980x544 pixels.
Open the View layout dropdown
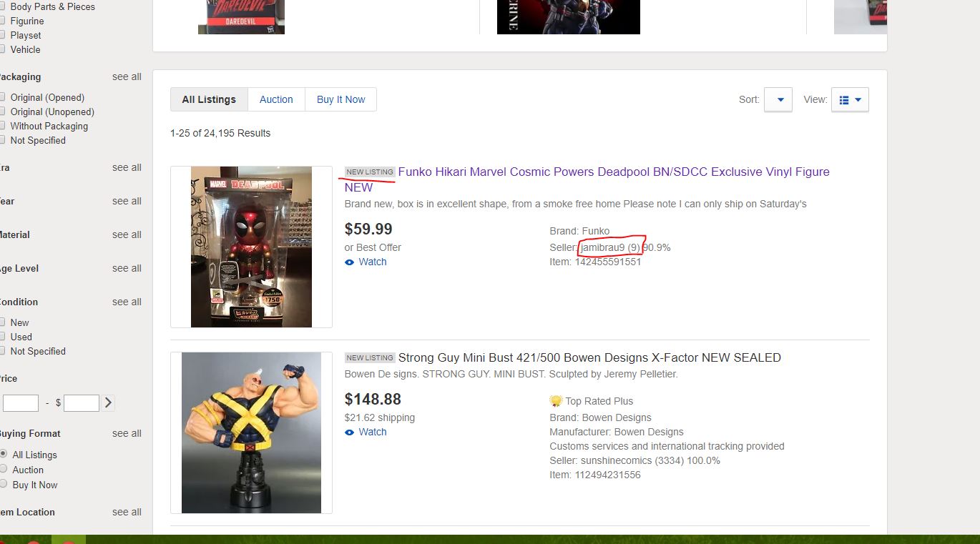pos(850,99)
